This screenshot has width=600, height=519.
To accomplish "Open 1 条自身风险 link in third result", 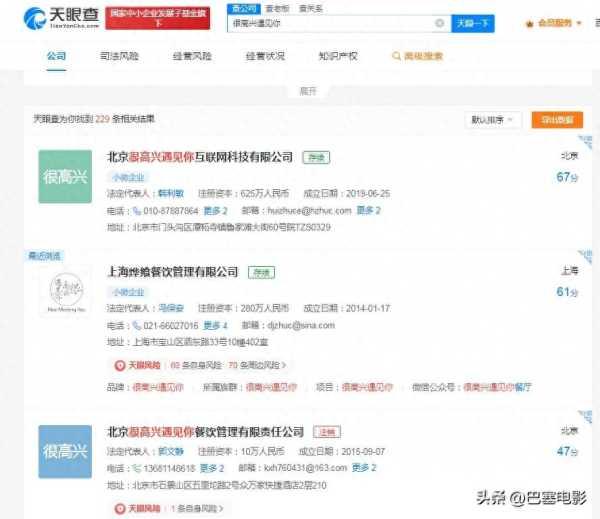I will [x=197, y=509].
